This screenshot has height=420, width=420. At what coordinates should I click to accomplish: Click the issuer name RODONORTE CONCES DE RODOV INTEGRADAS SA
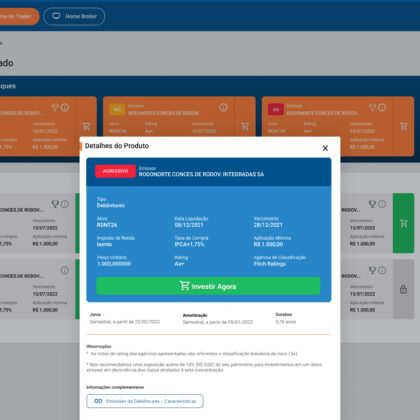(201, 174)
